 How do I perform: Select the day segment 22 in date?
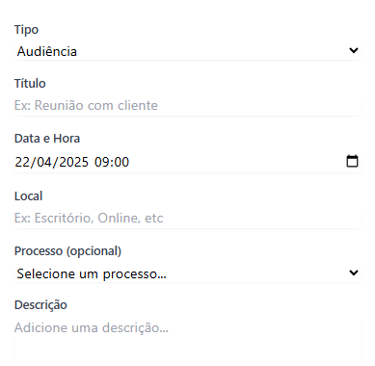click(22, 162)
